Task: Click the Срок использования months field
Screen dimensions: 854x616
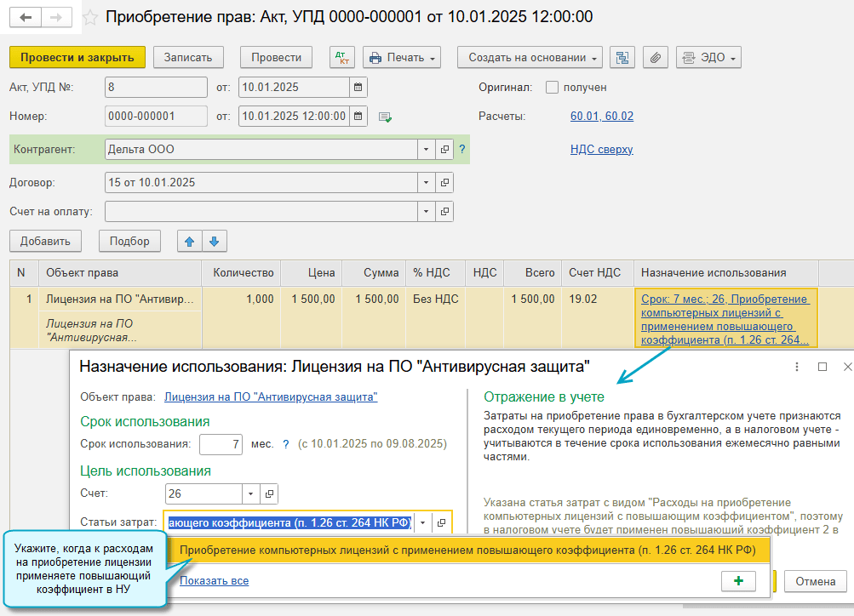Action: [x=221, y=444]
